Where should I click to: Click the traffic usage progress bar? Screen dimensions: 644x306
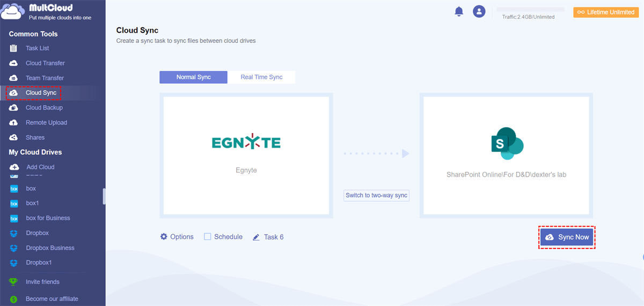point(531,9)
